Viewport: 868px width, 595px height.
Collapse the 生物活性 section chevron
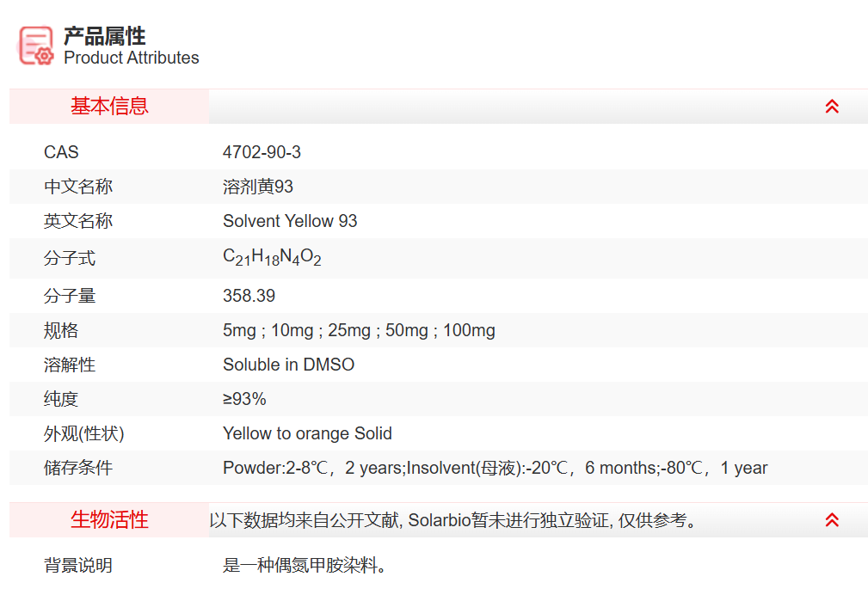(831, 520)
